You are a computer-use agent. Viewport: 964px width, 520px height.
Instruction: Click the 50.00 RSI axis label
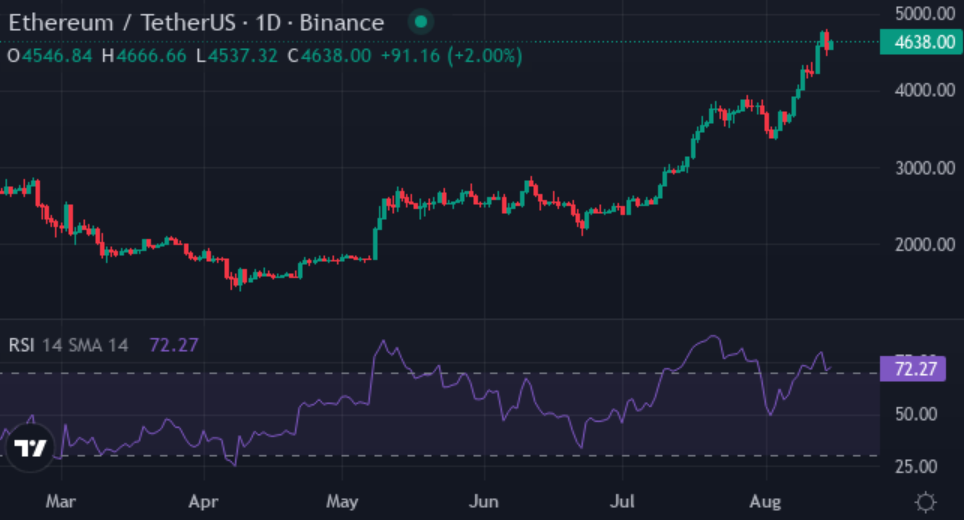coord(915,414)
